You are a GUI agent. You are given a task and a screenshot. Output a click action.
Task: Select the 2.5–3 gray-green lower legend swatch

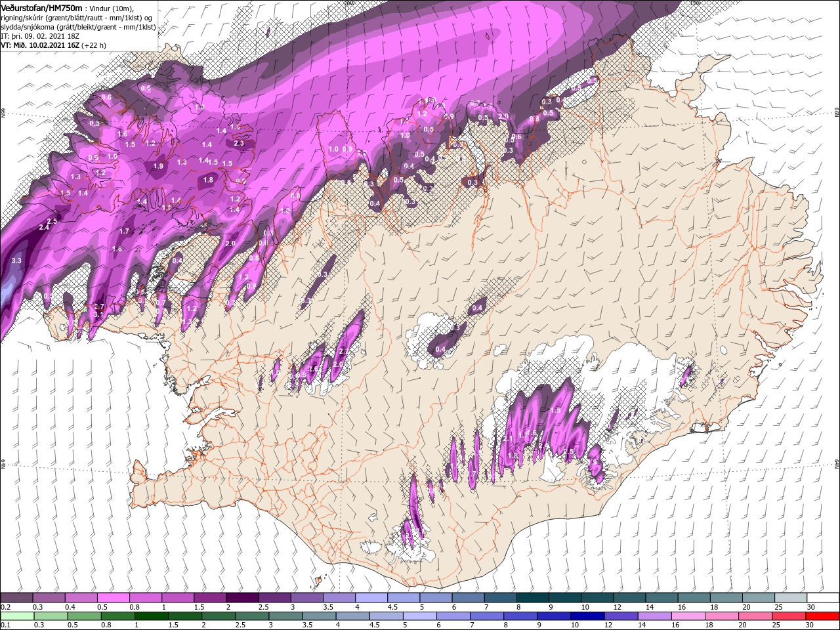point(252,616)
